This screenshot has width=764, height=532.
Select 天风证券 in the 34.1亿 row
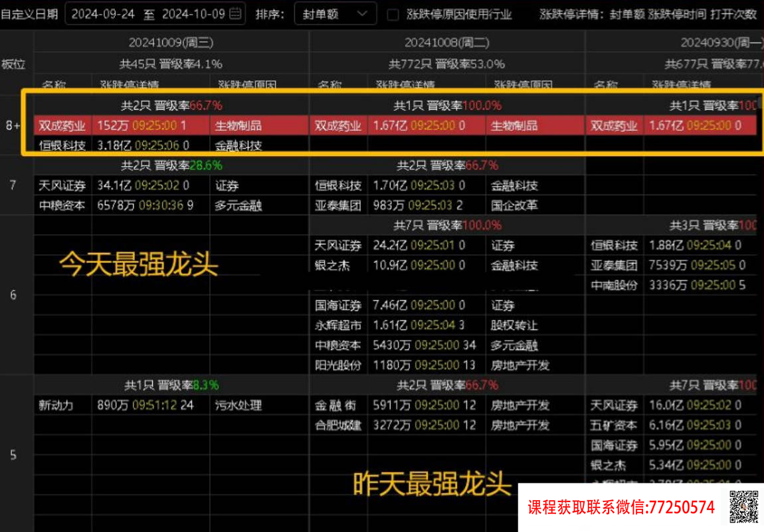click(x=62, y=185)
